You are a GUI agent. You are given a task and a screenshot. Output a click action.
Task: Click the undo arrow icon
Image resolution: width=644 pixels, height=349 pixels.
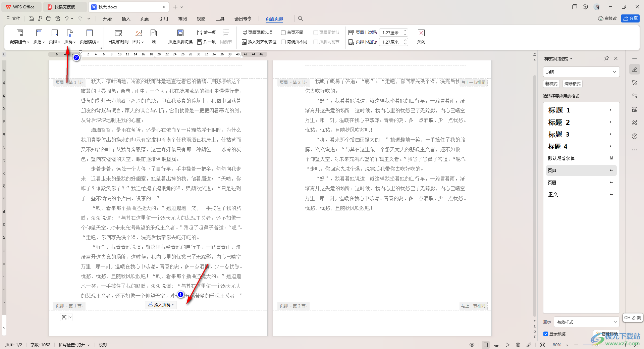point(67,19)
